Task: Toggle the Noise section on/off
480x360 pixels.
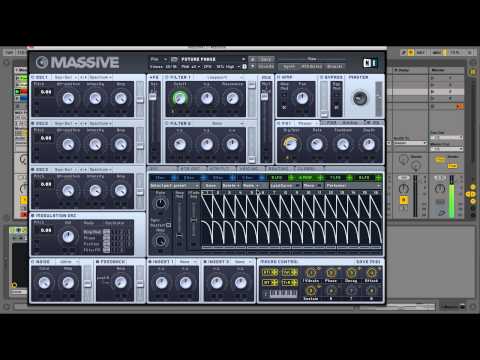Action: coord(33,262)
